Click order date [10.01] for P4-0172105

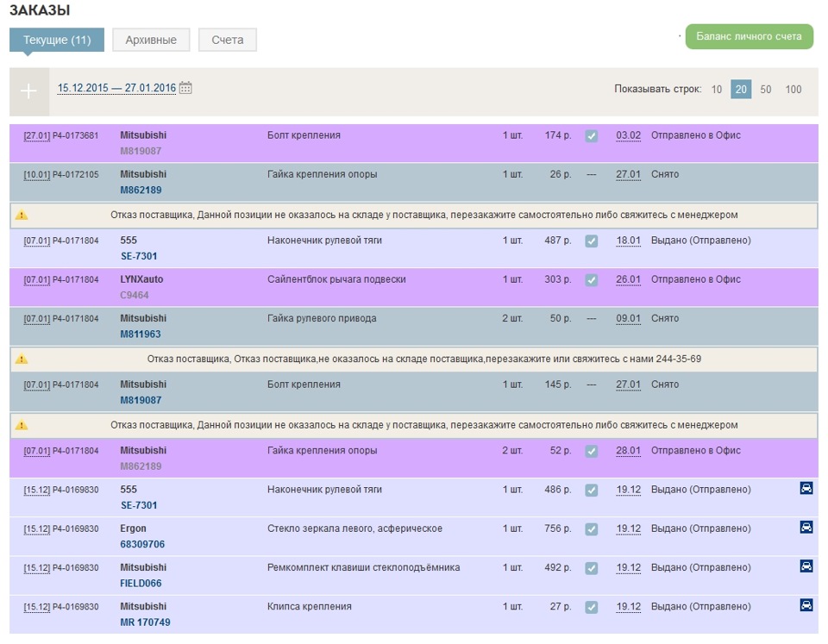(x=36, y=175)
